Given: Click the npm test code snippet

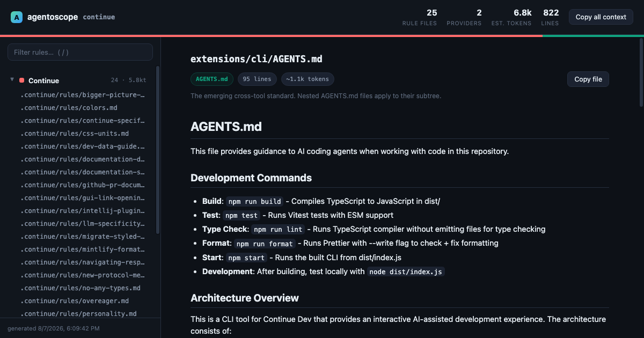Looking at the screenshot, I should coord(241,216).
